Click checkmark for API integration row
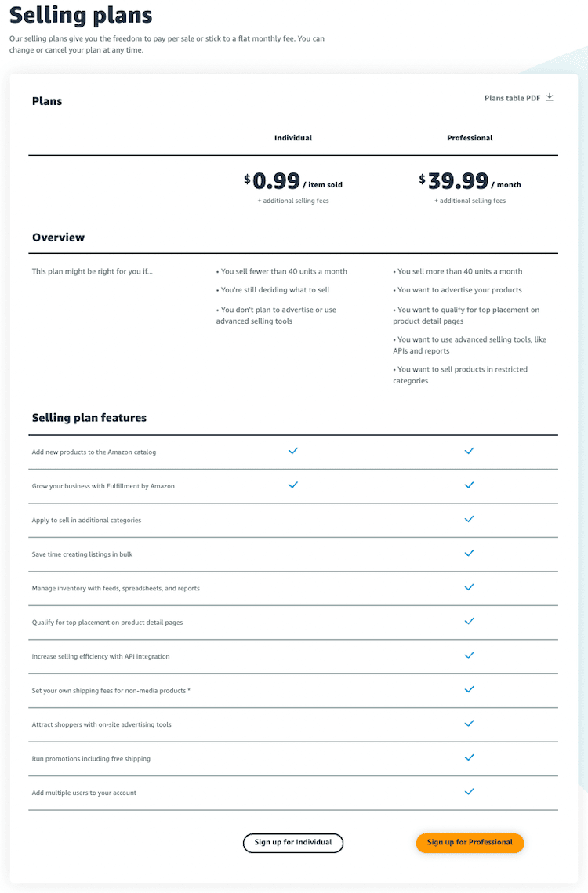 tap(470, 655)
